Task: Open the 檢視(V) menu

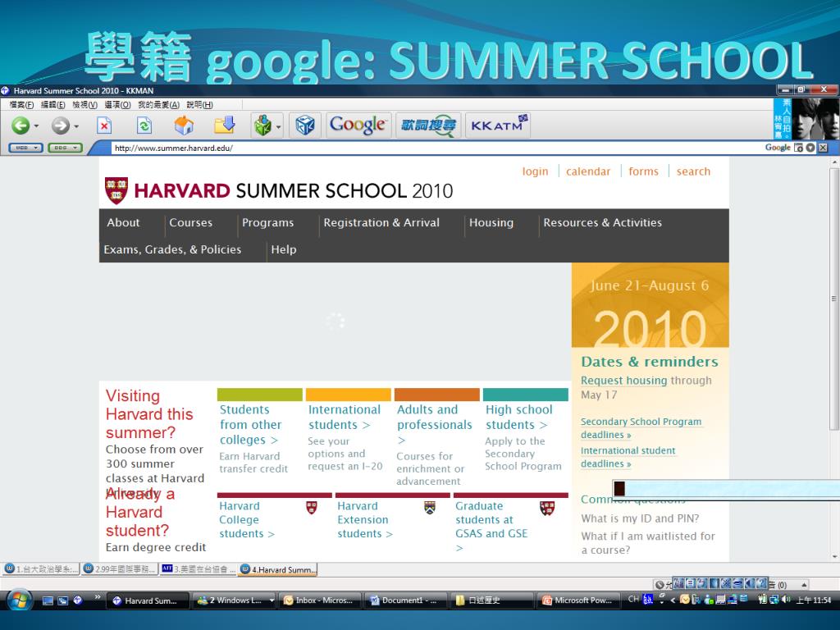Action: 84,104
